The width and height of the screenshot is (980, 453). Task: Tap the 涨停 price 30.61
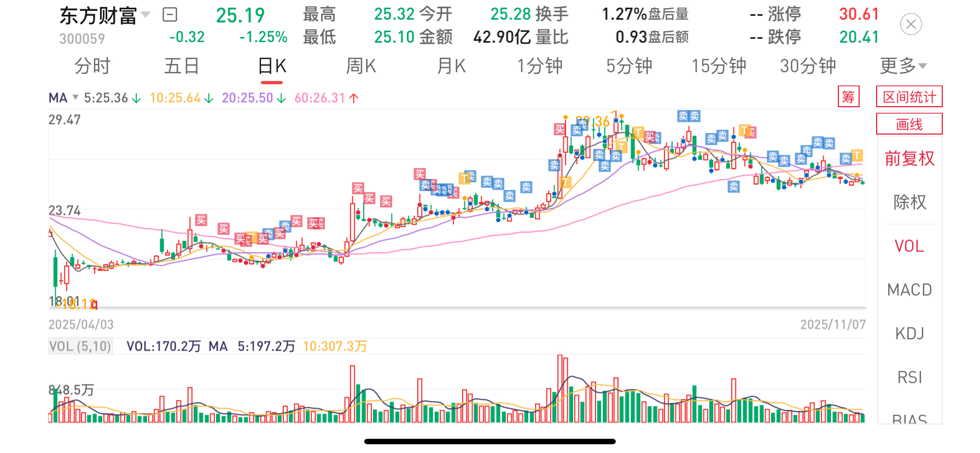859,14
